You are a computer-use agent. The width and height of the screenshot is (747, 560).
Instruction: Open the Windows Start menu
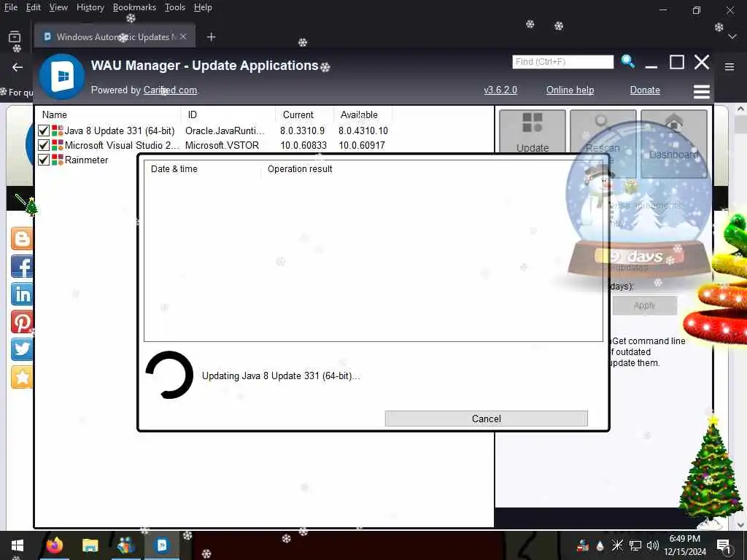point(18,545)
